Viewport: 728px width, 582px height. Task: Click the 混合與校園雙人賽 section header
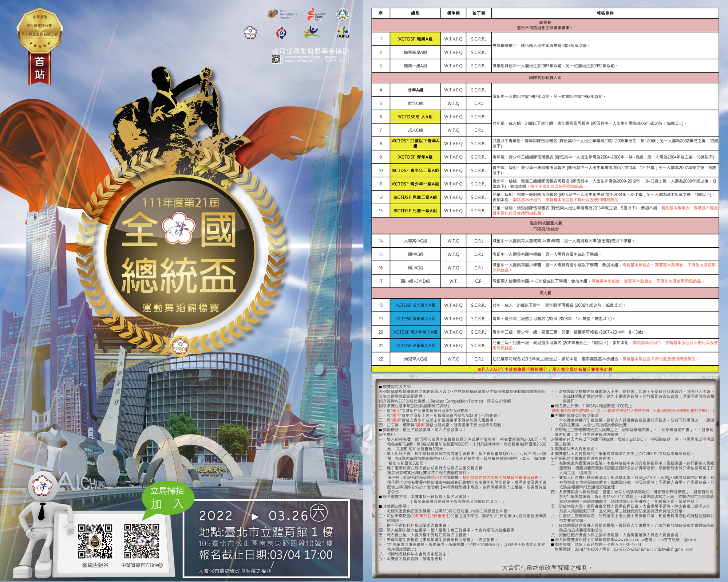tap(545, 226)
